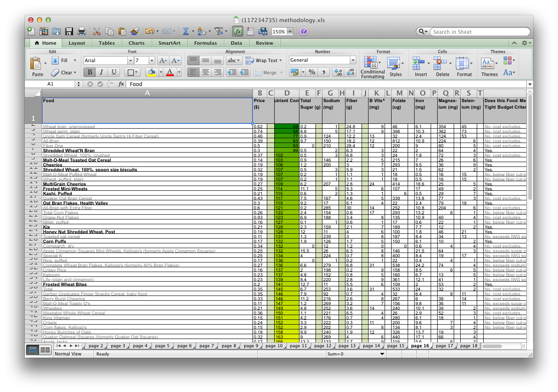Screen dimensions: 558x392
Task: Align text to bottom of cell
Action: coord(218,60)
